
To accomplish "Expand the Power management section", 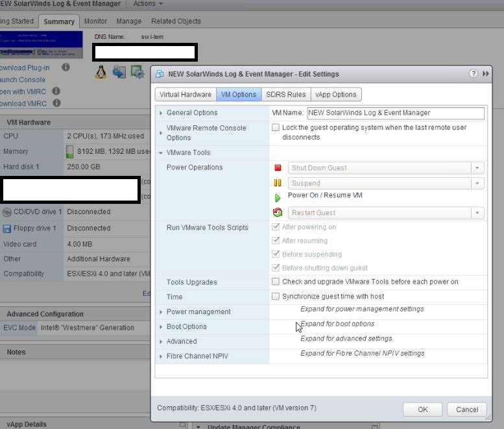I will 161,312.
